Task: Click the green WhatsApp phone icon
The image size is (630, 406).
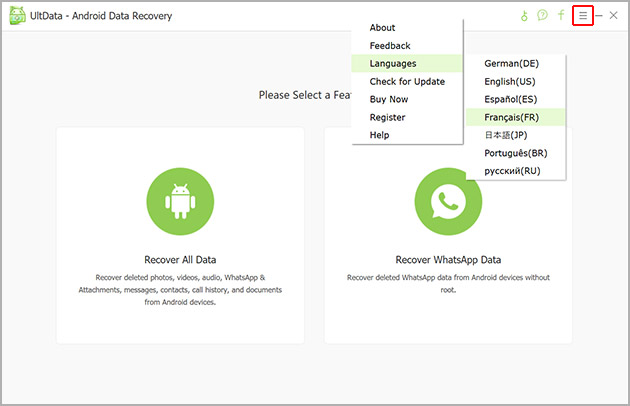Action: 448,201
